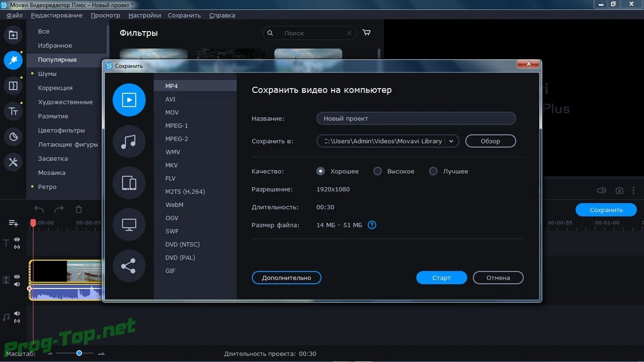This screenshot has width=644, height=362.
Task: Select the Хорошее quality radio button
Action: [321, 172]
